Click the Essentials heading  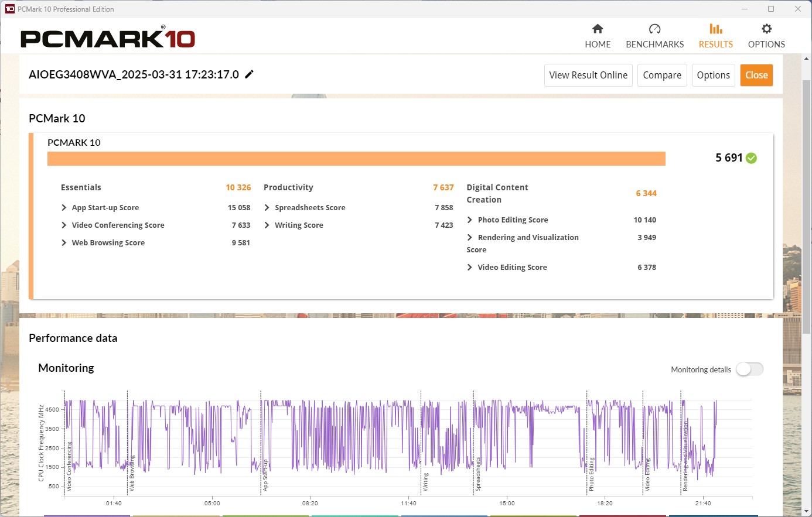coord(81,187)
